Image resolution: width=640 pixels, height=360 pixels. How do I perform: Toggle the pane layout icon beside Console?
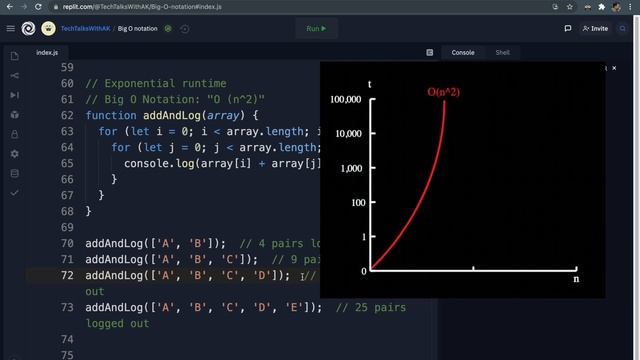[x=430, y=52]
